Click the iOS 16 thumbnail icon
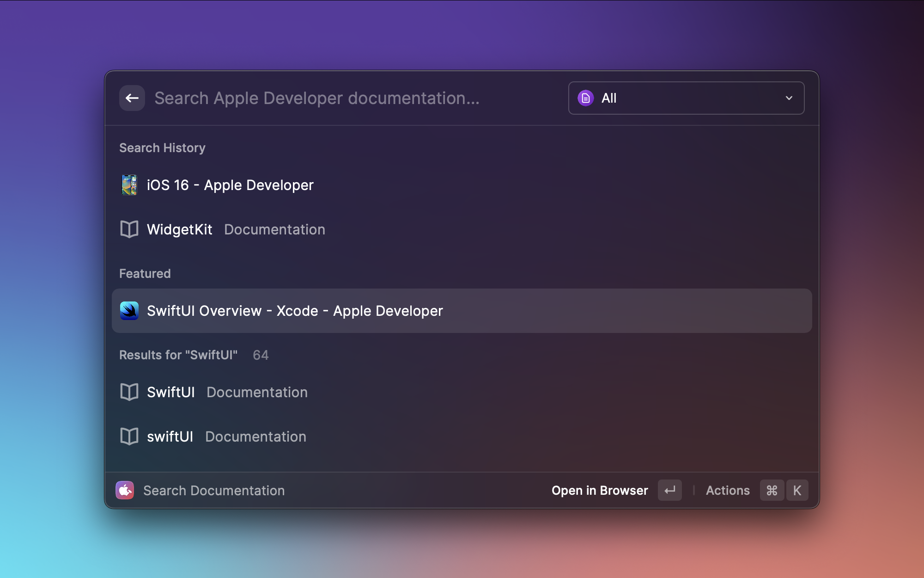The height and width of the screenshot is (578, 924). tap(129, 185)
